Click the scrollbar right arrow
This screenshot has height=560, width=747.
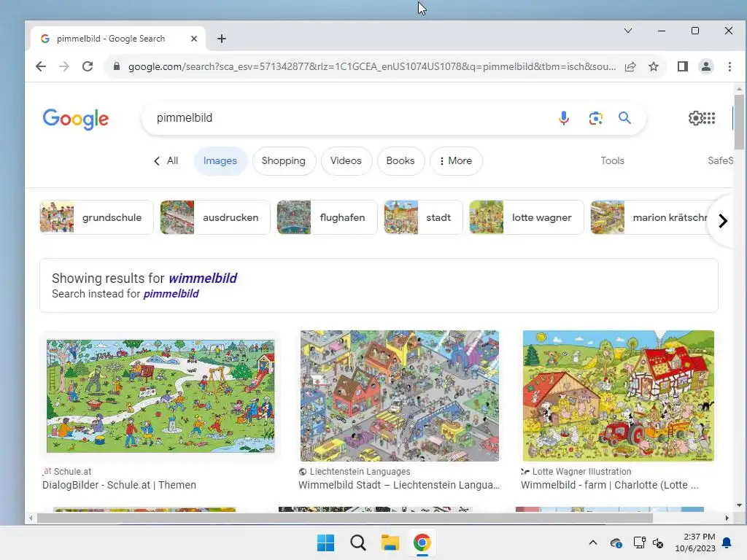click(727, 518)
